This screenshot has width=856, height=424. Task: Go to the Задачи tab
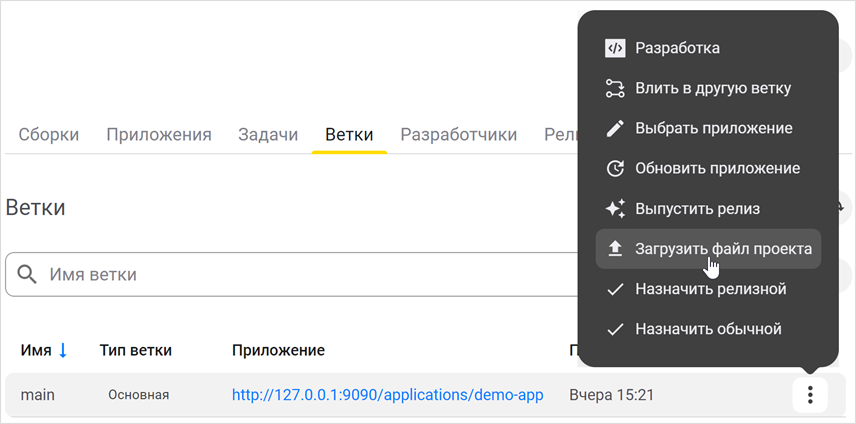(x=268, y=135)
